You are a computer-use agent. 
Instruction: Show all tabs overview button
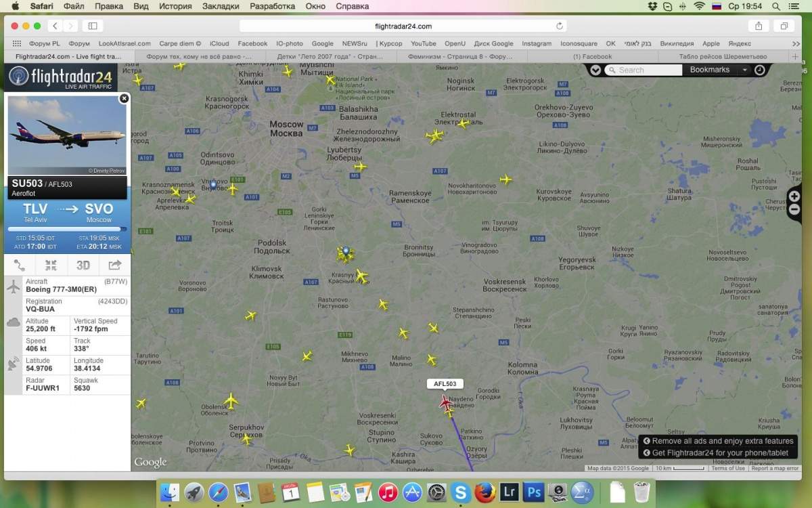tap(784, 26)
